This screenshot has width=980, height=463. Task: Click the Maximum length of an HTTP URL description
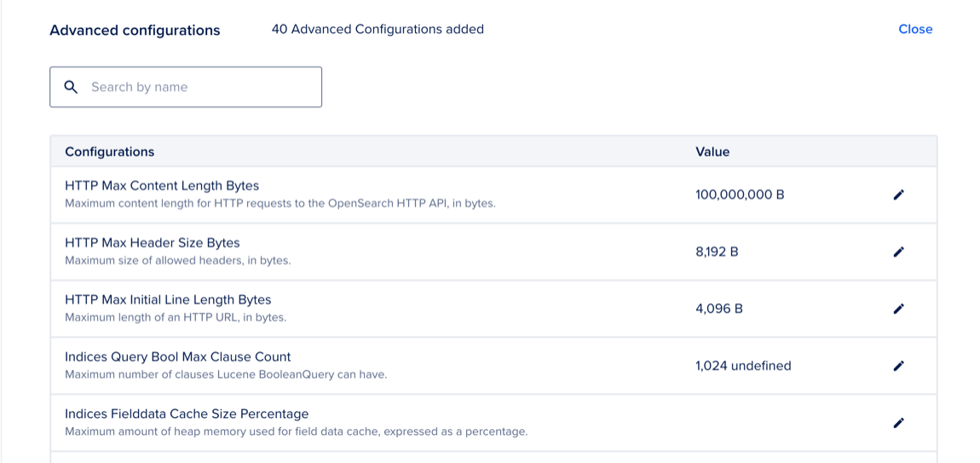176,317
